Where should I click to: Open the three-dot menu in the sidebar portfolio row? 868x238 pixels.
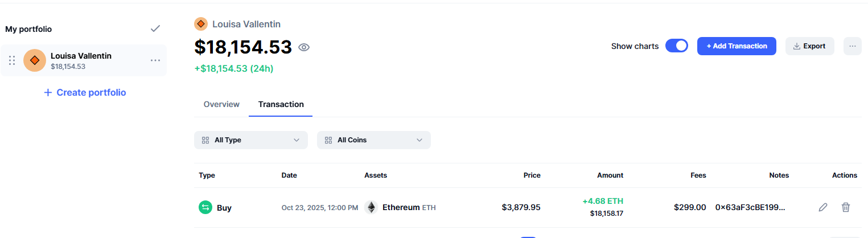click(155, 60)
